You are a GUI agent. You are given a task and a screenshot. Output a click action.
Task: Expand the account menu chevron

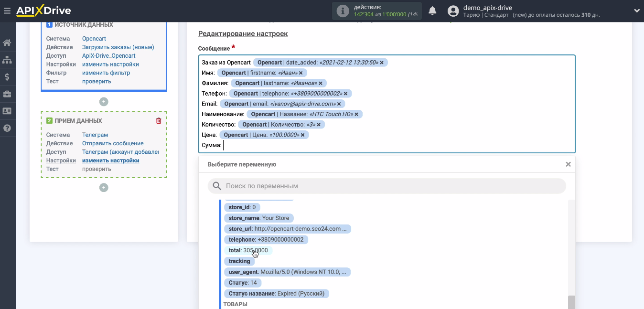(x=637, y=11)
